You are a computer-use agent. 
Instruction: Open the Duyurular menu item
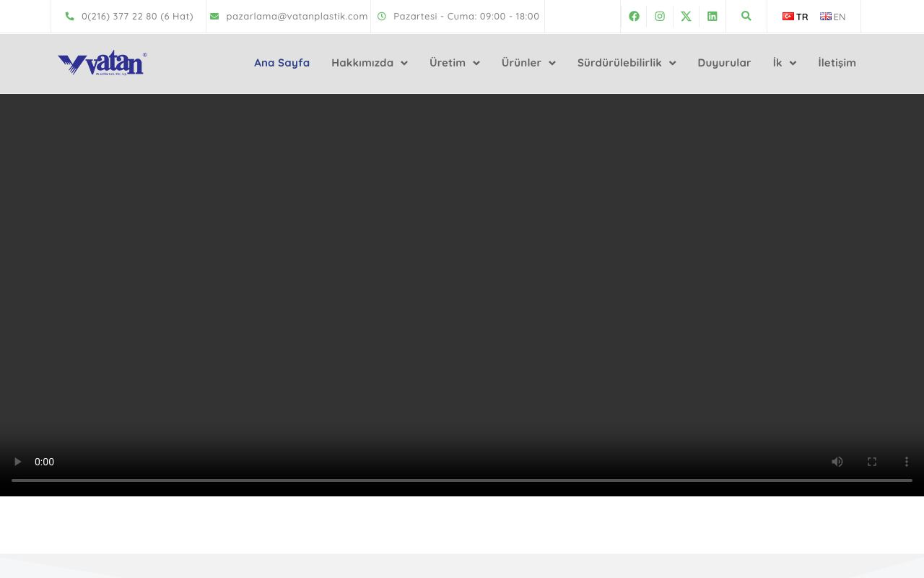coord(724,63)
